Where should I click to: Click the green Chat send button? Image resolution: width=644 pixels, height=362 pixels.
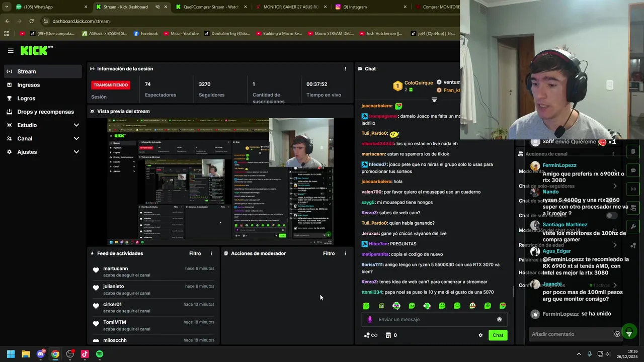coord(498,335)
